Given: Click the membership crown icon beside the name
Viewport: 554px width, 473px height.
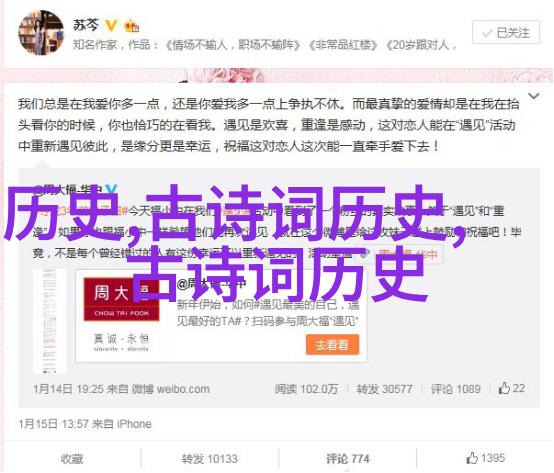Looking at the screenshot, I should click(x=131, y=25).
